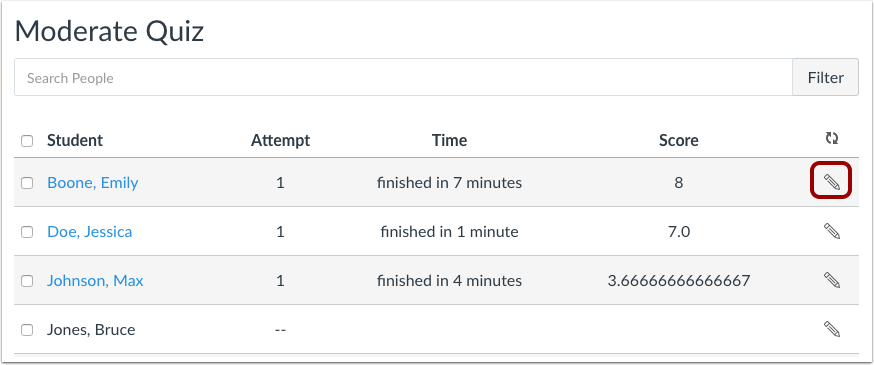Click the Student column header
The height and width of the screenshot is (365, 874).
point(75,140)
